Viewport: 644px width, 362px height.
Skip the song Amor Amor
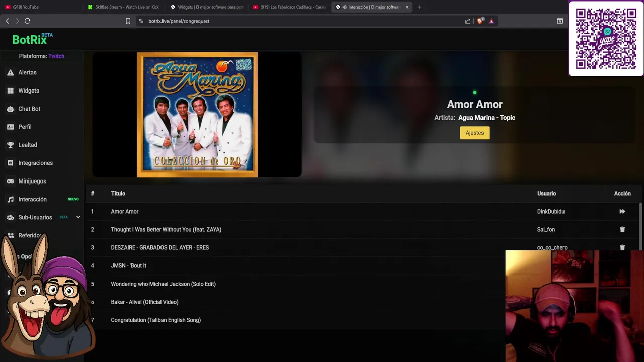622,212
